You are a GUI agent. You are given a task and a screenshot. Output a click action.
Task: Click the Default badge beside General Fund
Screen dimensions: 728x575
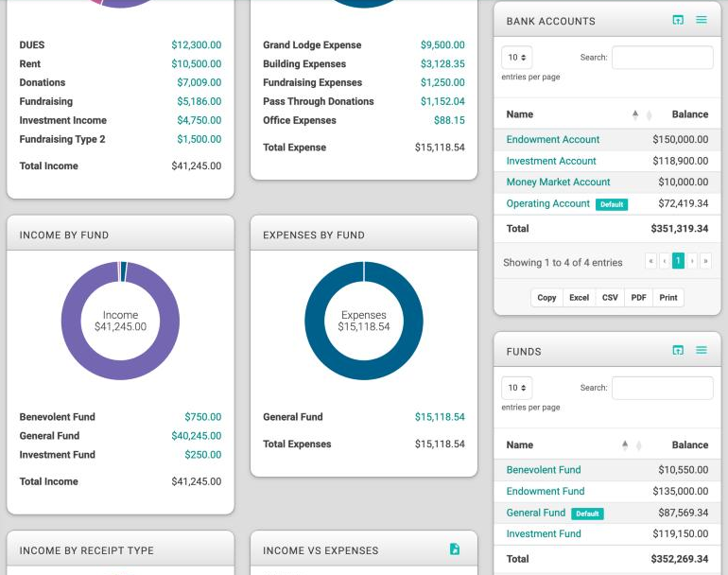point(587,514)
